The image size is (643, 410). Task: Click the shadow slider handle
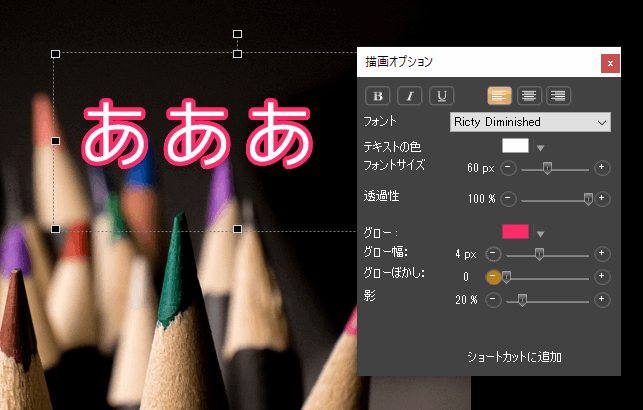coord(522,300)
